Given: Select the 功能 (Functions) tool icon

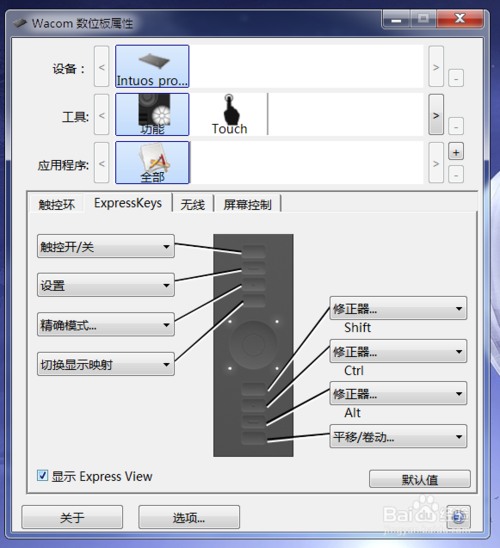Looking at the screenshot, I should pyautogui.click(x=152, y=114).
